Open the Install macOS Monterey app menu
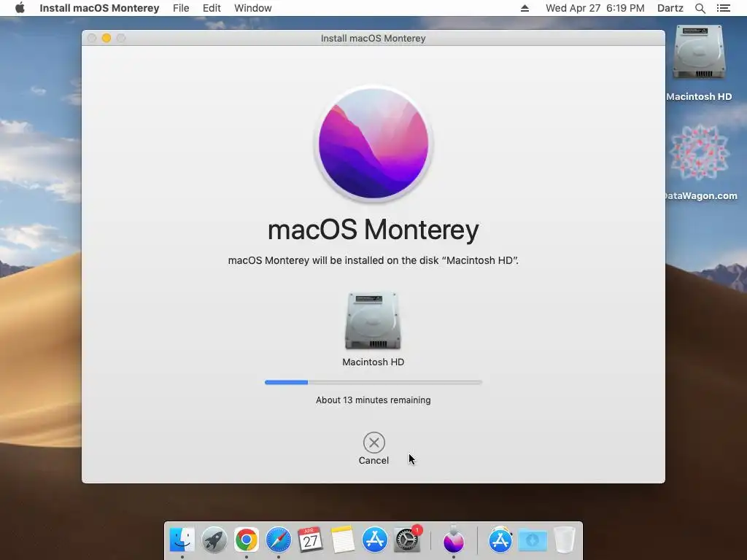 (99, 8)
